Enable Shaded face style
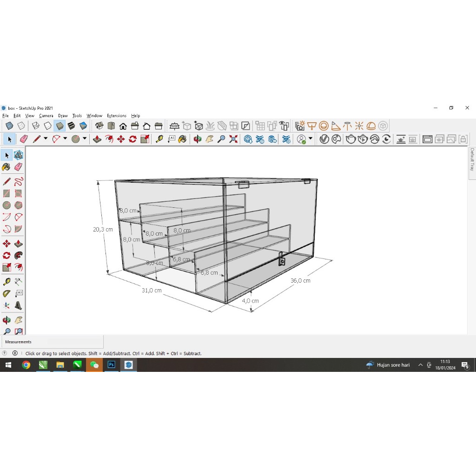The width and height of the screenshot is (476, 476). pos(59,126)
